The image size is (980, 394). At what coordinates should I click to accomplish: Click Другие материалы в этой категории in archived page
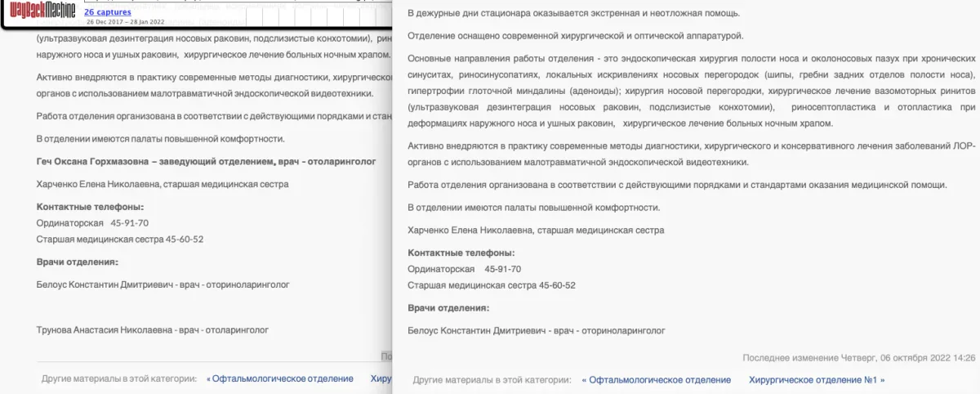pos(119,379)
